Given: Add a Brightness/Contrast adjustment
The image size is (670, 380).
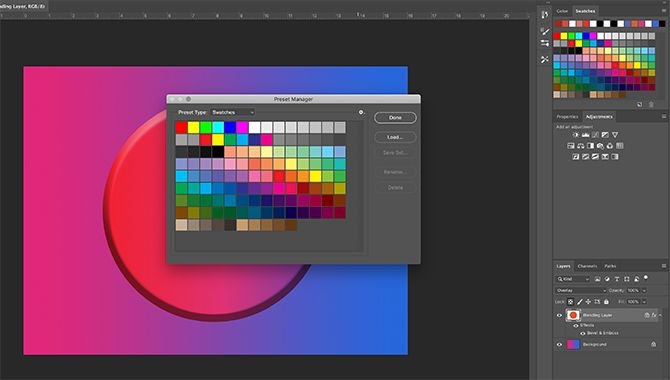Looking at the screenshot, I should click(x=576, y=135).
